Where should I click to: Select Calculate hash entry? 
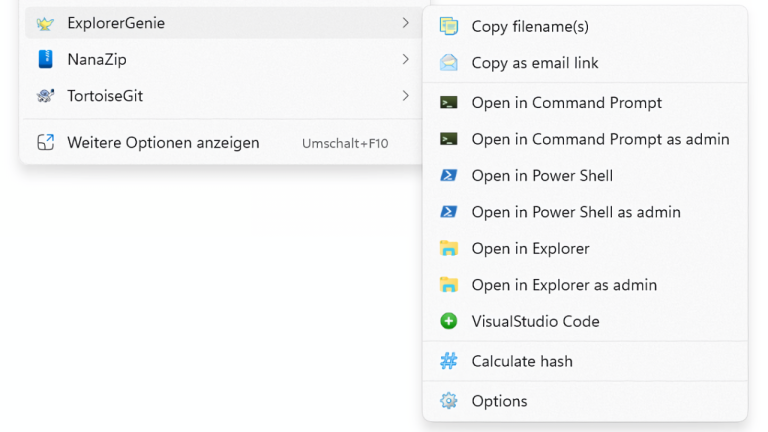pos(585,361)
